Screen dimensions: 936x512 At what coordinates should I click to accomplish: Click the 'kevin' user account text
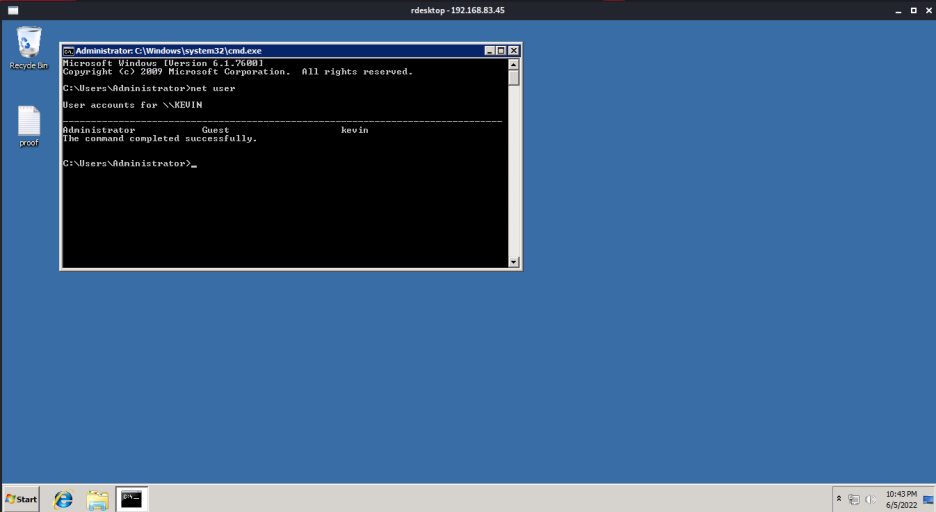355,129
